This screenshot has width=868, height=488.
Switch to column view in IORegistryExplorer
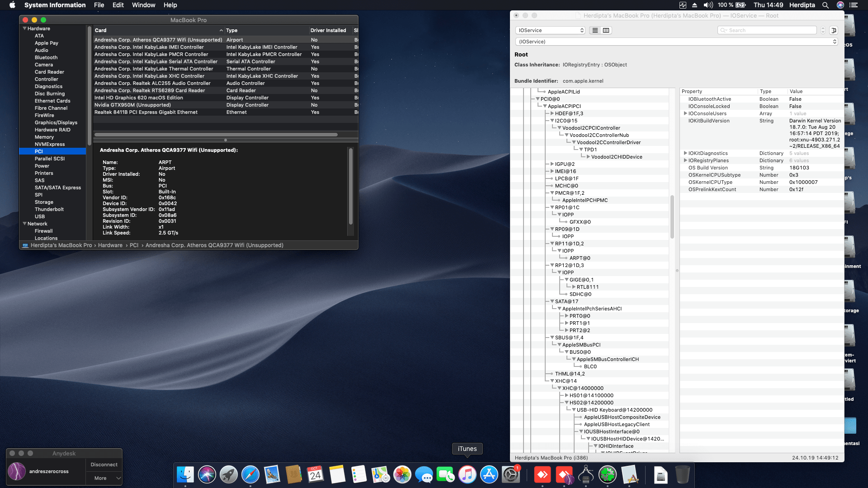click(x=606, y=30)
